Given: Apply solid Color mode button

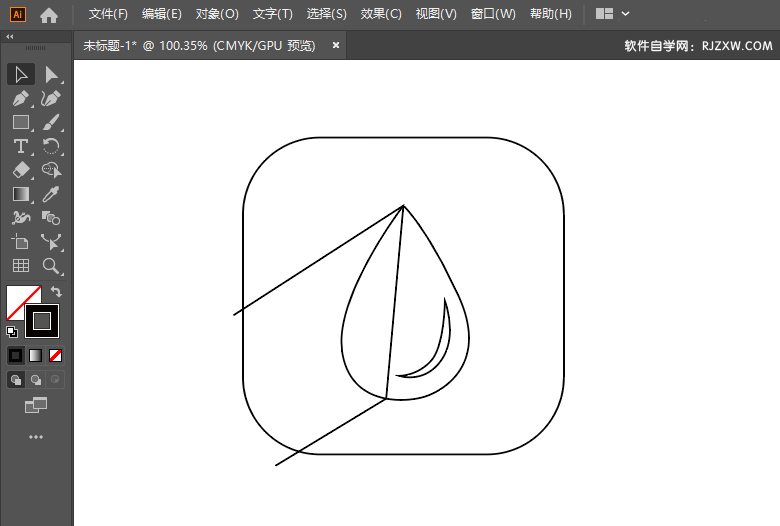Looking at the screenshot, I should pos(16,355).
